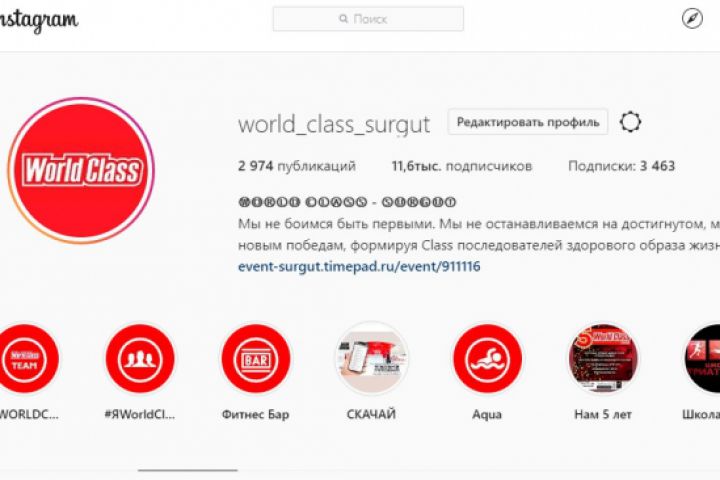The image size is (720, 480).
Task: Open the Школа highlight thumbnail
Action: tap(702, 358)
